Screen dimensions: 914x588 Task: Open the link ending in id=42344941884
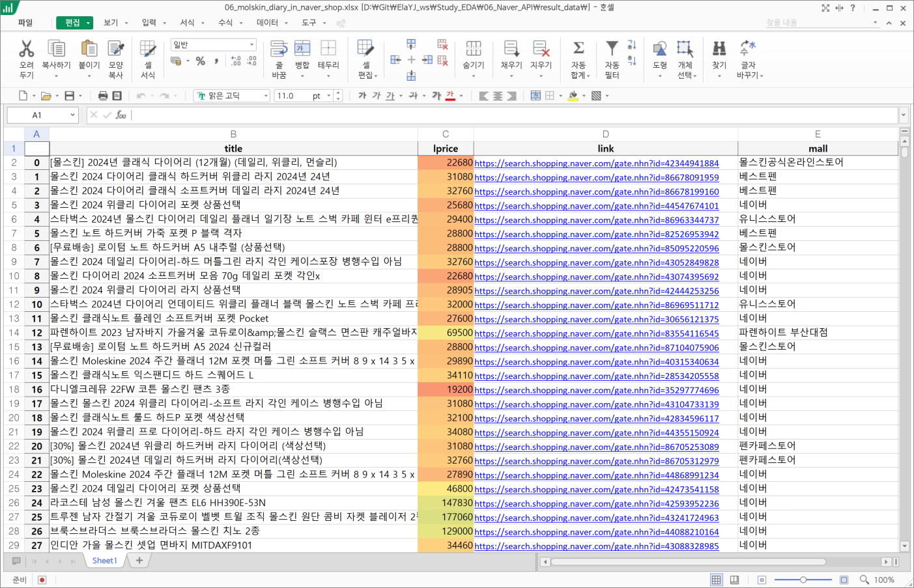point(597,163)
